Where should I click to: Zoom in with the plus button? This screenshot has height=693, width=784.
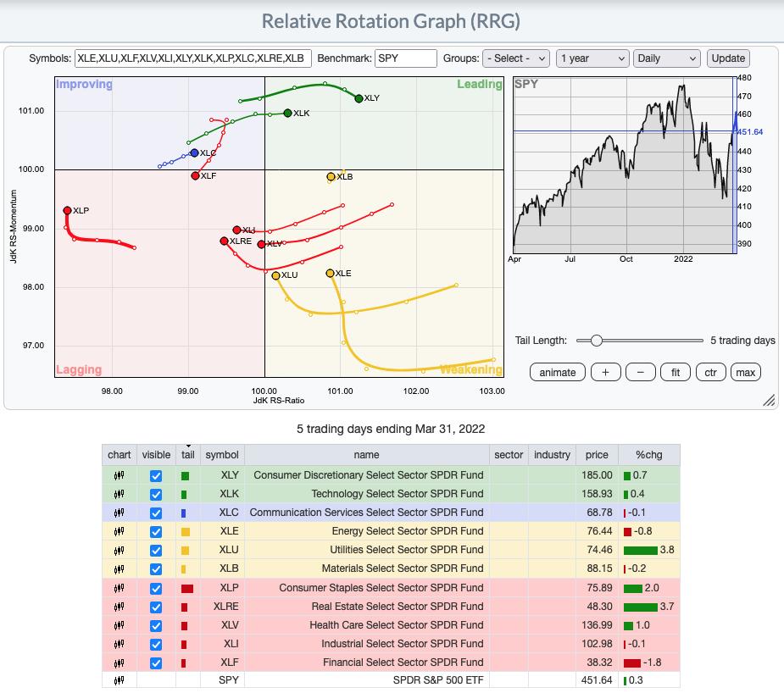pos(605,372)
